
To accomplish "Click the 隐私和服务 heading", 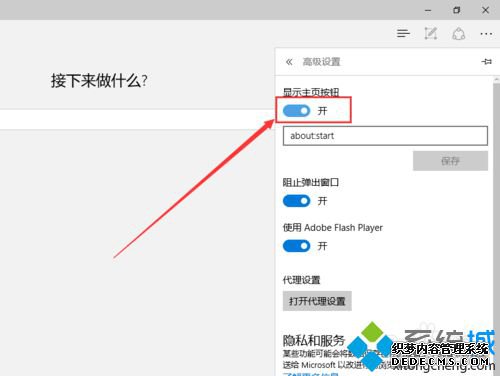I will [x=314, y=340].
